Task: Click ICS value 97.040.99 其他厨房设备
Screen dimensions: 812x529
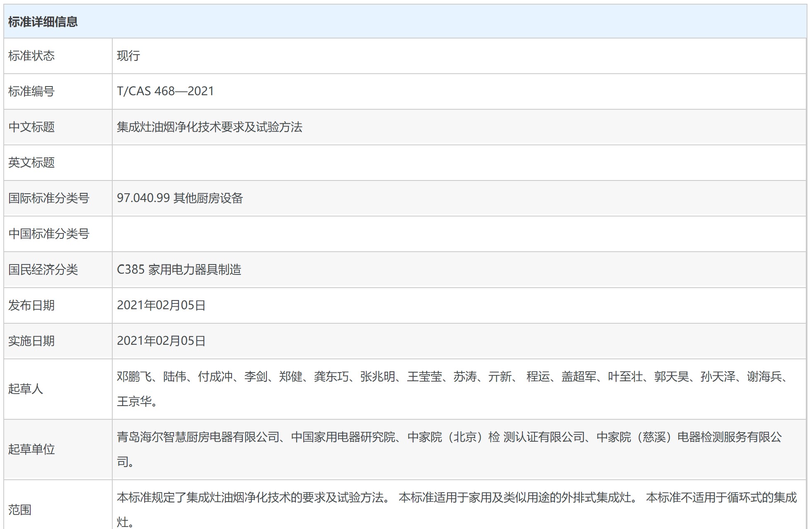Action: click(180, 198)
